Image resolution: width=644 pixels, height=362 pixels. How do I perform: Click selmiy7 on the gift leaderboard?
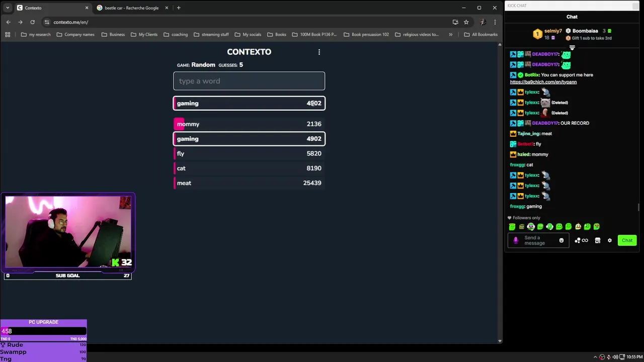(x=553, y=31)
